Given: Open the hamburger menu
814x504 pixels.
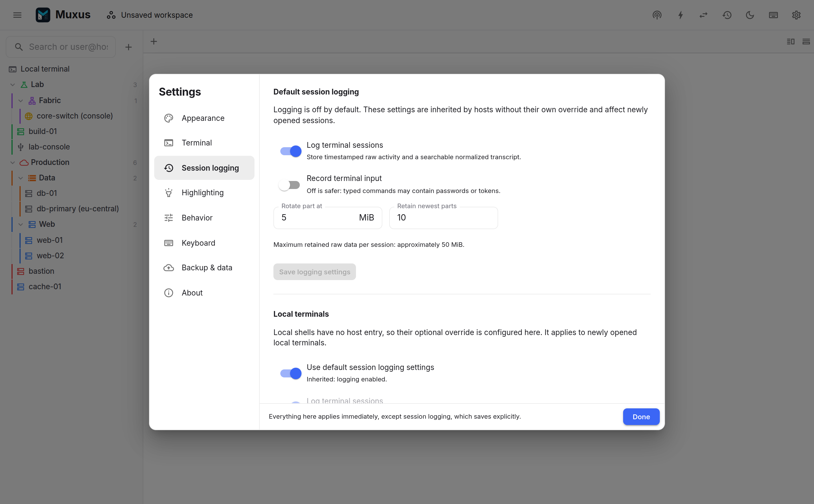Looking at the screenshot, I should coord(17,15).
